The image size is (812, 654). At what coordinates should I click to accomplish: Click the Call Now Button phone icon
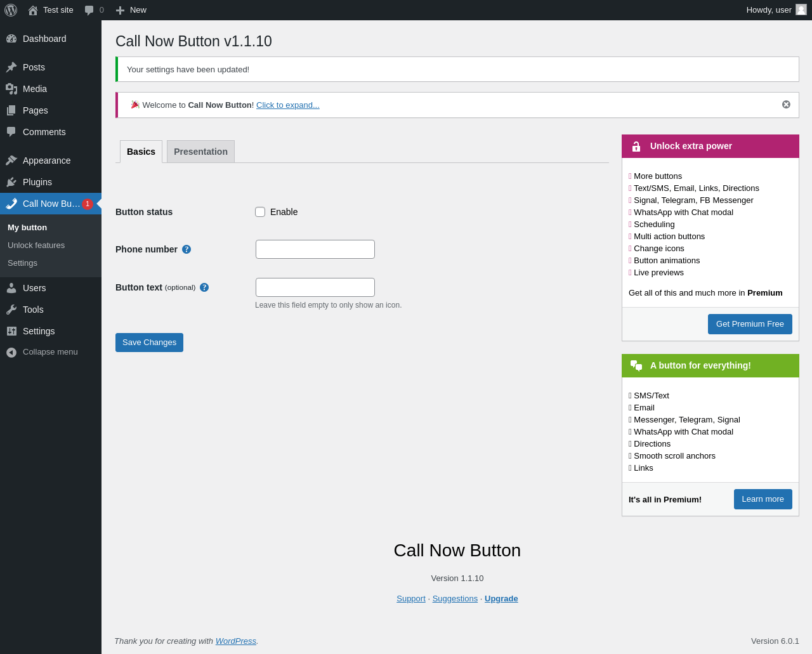(x=11, y=204)
